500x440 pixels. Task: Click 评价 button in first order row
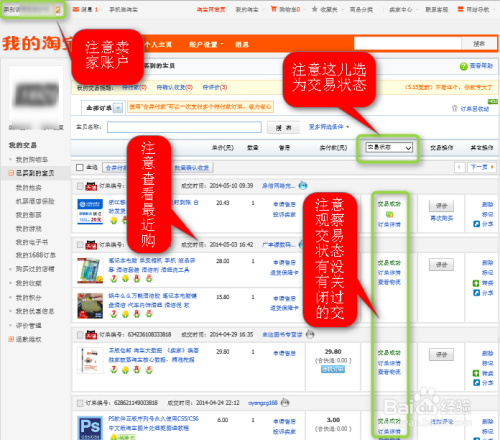(441, 206)
